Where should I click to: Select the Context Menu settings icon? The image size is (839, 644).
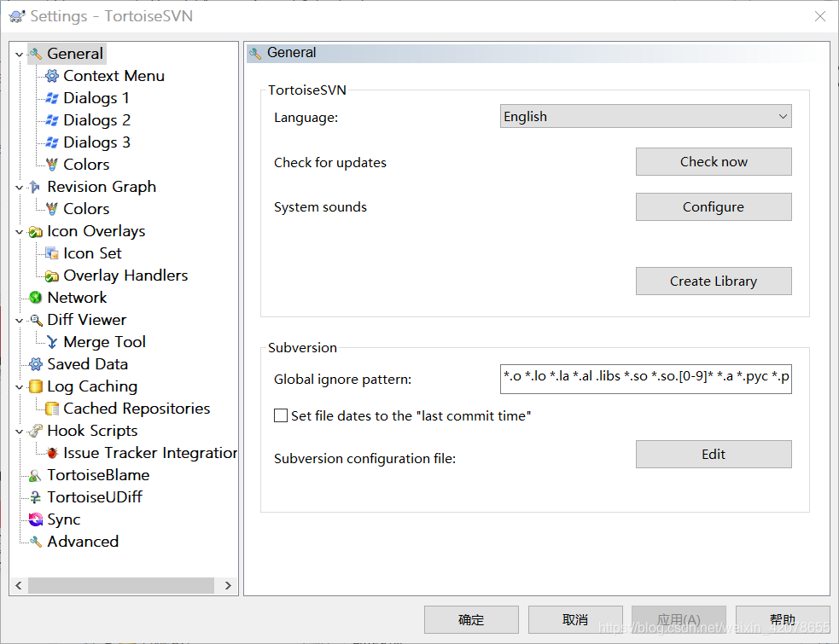(53, 75)
